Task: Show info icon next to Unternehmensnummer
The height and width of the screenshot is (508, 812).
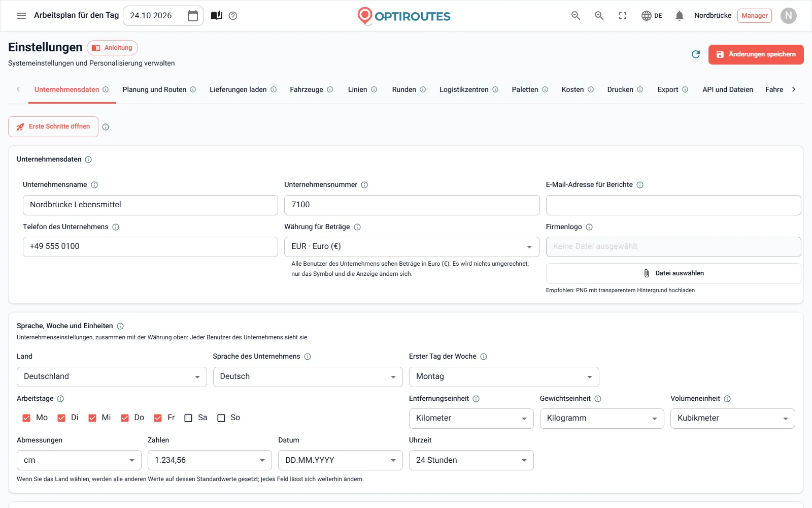Action: click(364, 185)
